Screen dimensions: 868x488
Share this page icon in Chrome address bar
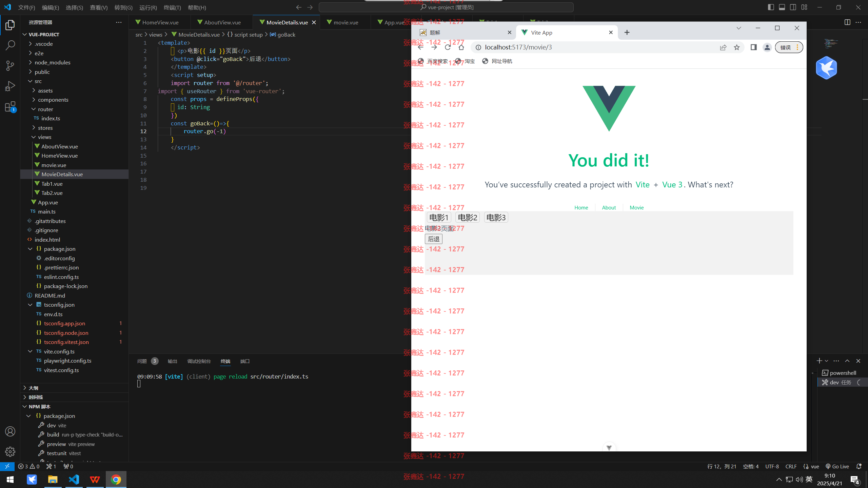(723, 47)
